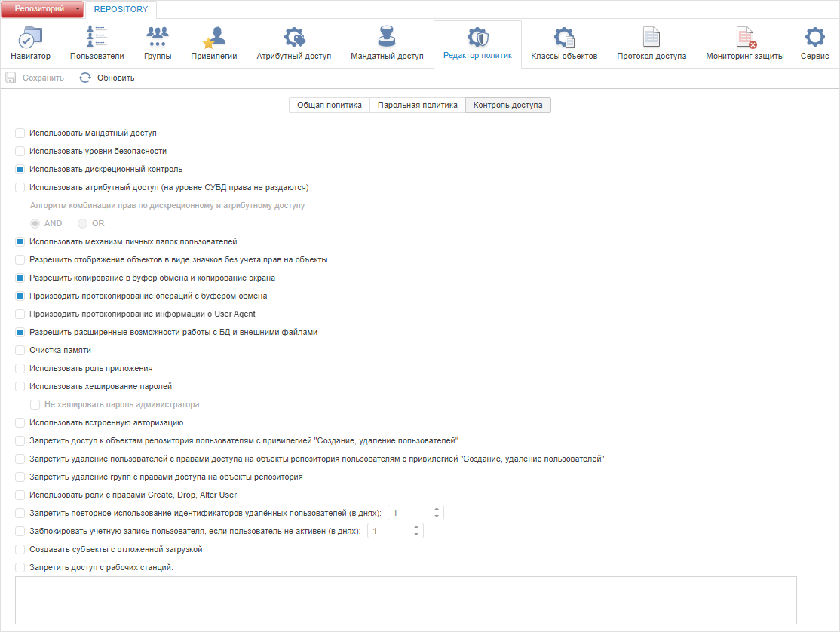Check Не хешировать пароль администратора
Image resolution: width=840 pixels, height=632 pixels.
click(35, 404)
